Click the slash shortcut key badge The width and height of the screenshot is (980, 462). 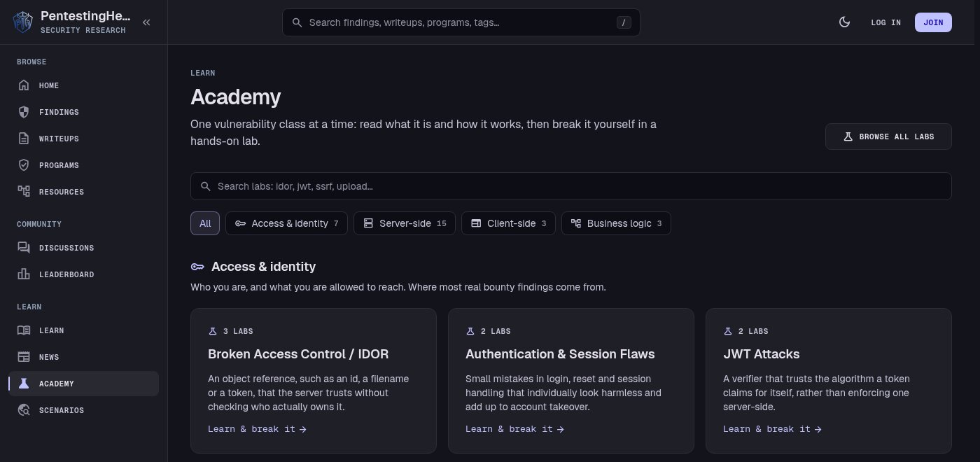point(624,22)
